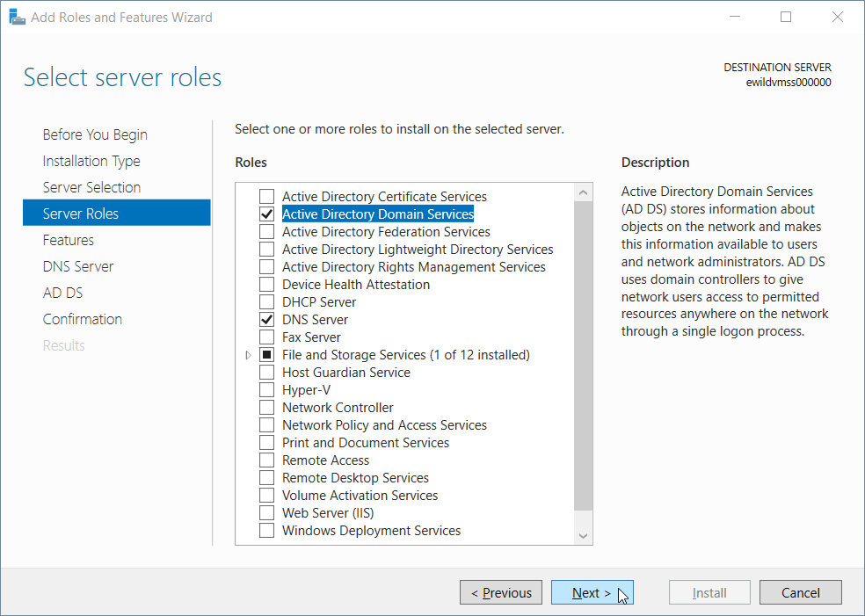This screenshot has height=616, width=865.
Task: Select the Installation Type step
Action: pyautogui.click(x=91, y=161)
